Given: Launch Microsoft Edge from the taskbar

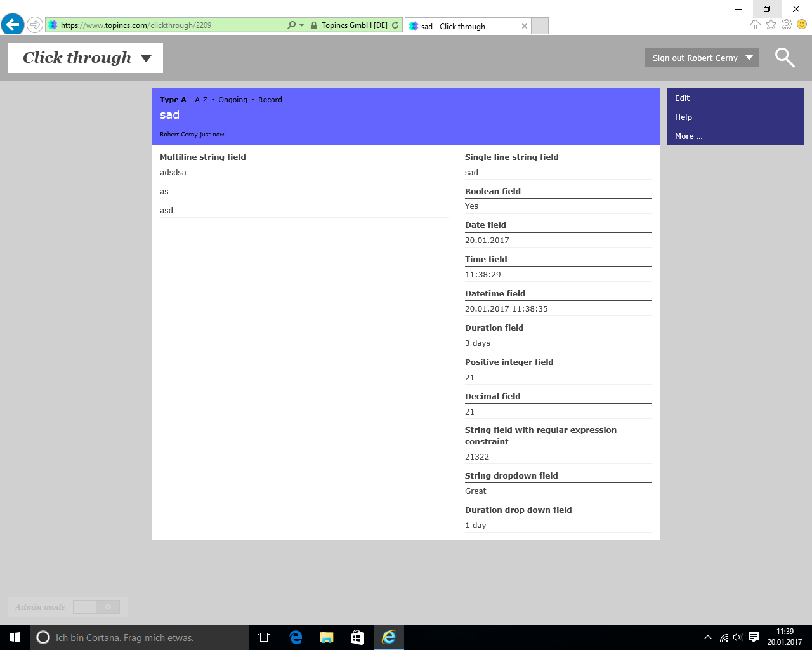Looking at the screenshot, I should click(x=296, y=637).
